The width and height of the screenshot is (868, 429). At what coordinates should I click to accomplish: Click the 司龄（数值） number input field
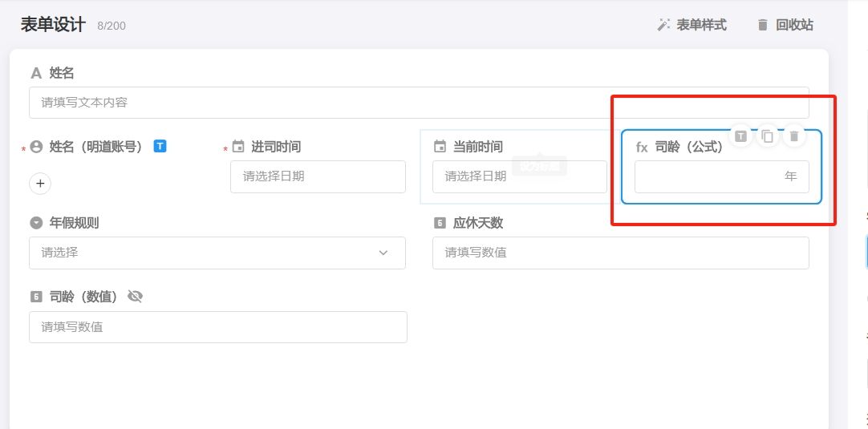pyautogui.click(x=218, y=327)
